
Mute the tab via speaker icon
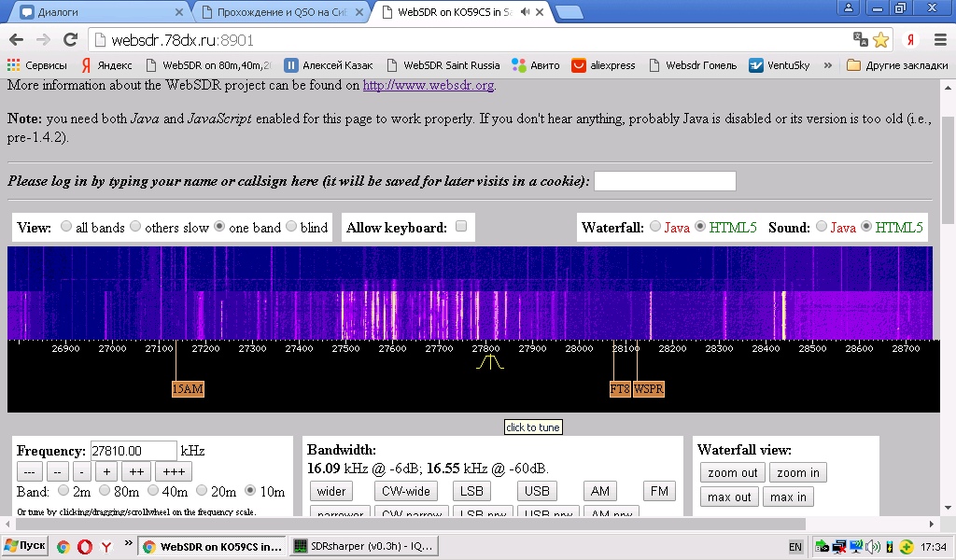pos(525,12)
